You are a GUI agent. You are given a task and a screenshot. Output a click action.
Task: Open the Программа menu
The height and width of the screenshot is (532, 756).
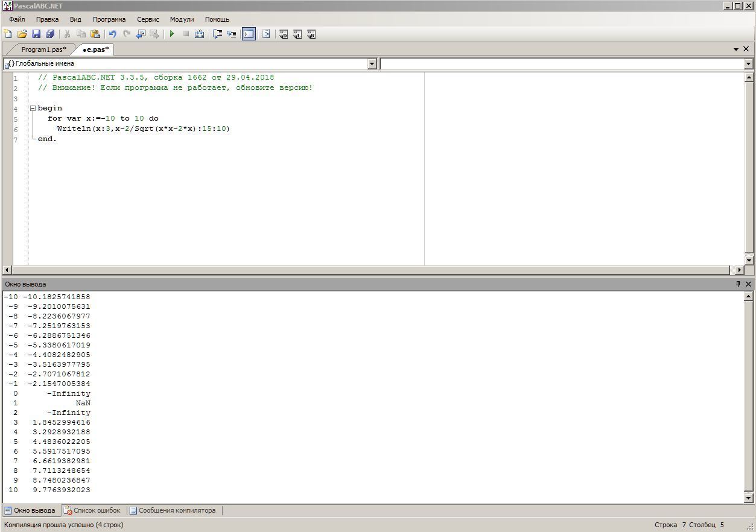pos(109,19)
